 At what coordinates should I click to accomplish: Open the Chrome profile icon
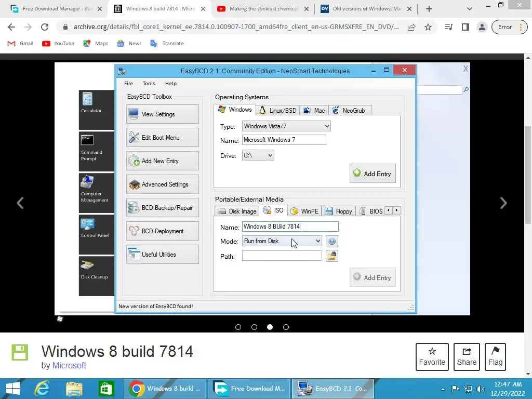[482, 27]
